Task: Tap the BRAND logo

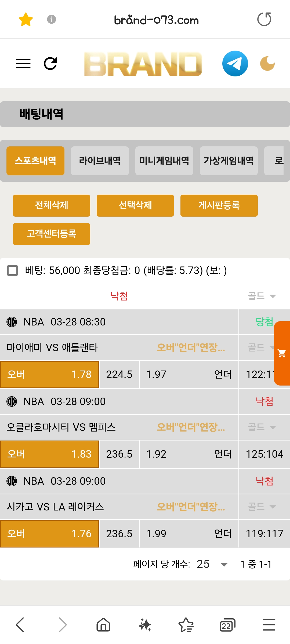Action: tap(143, 64)
